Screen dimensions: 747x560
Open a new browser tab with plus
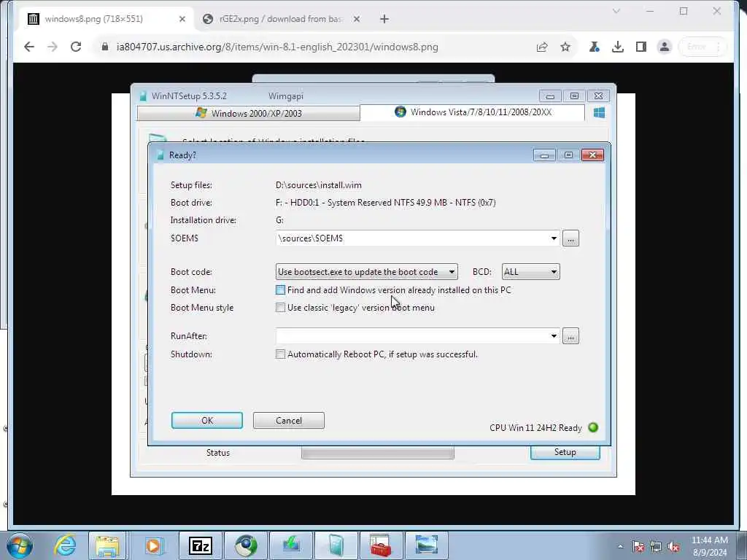tap(384, 19)
